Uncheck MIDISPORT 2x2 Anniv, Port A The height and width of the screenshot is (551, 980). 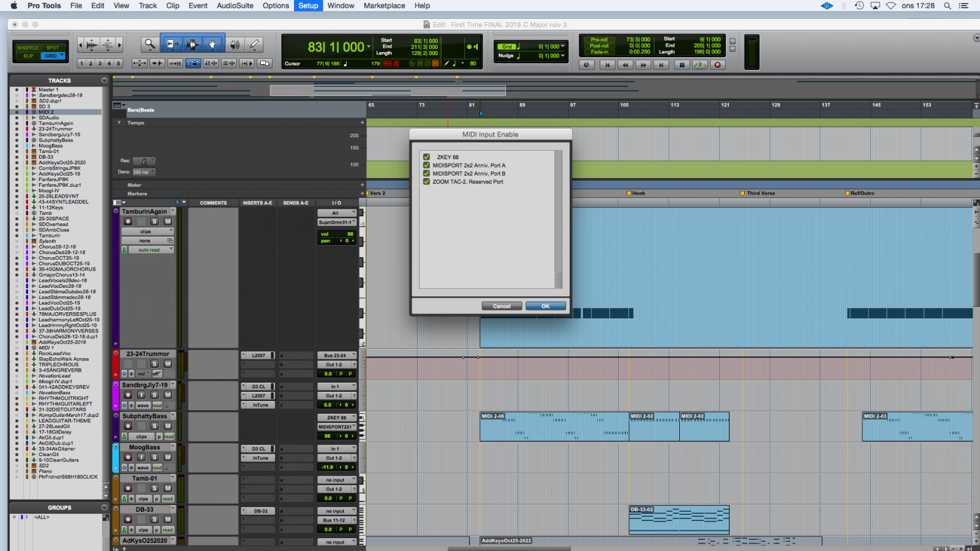(426, 165)
